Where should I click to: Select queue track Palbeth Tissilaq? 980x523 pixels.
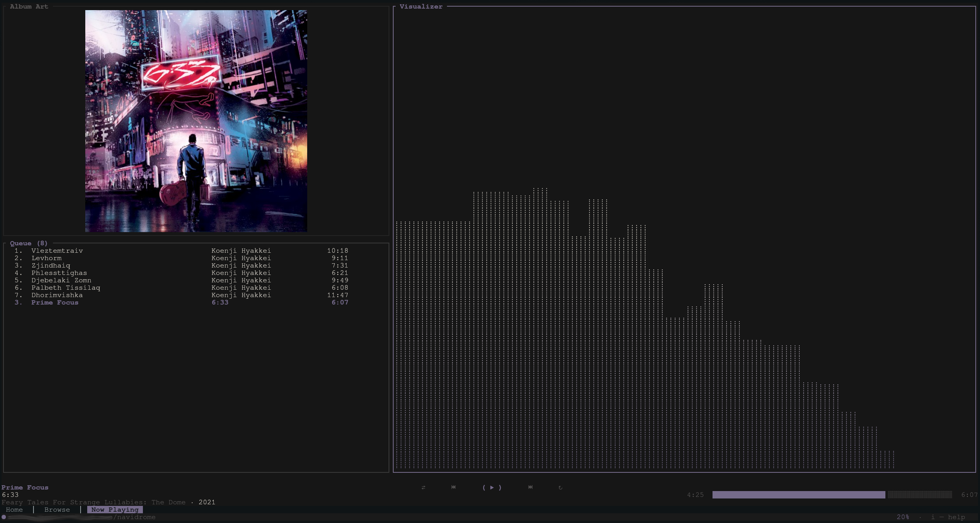tap(181, 287)
